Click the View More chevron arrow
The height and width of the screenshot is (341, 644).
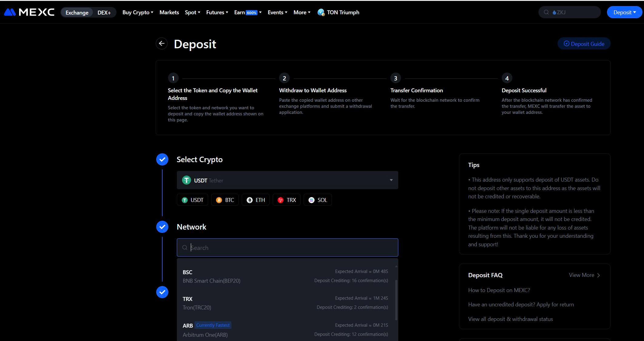tap(598, 275)
